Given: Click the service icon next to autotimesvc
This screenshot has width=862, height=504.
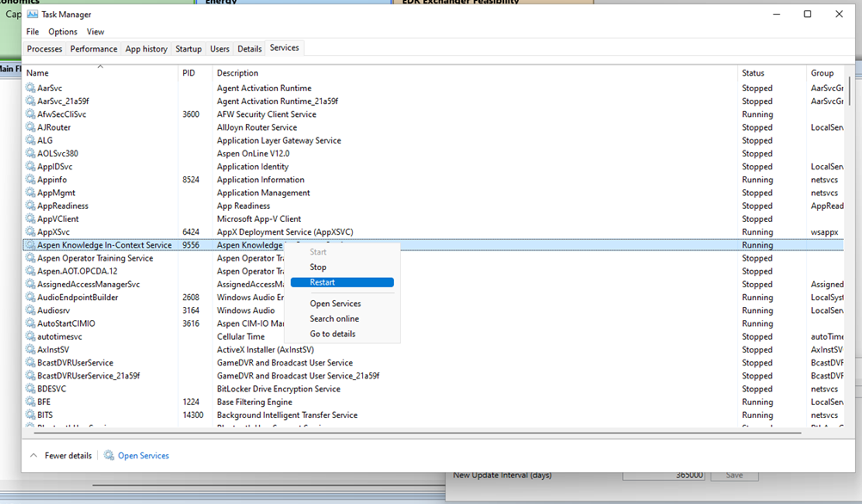Looking at the screenshot, I should [x=30, y=336].
